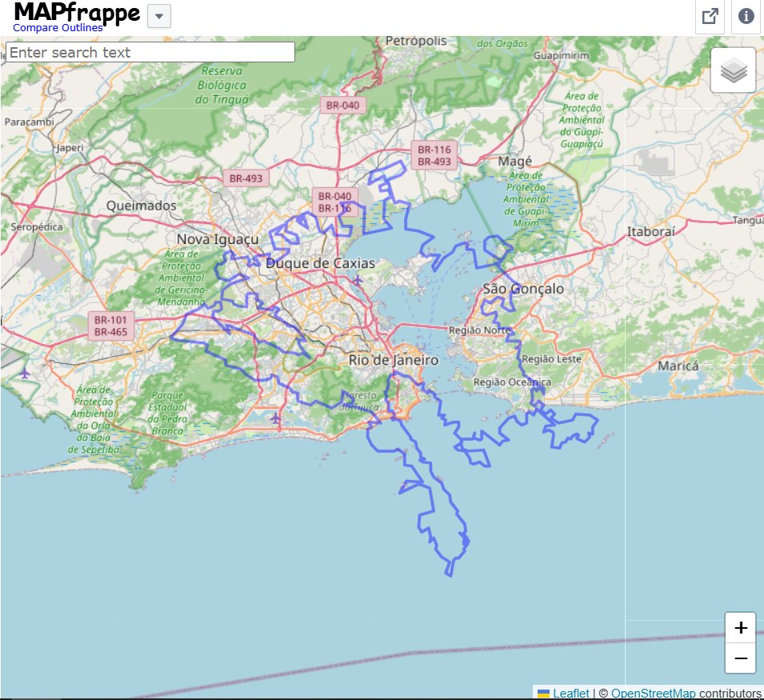Click the Região Oceânica label
Screen dimensions: 764x700
pyautogui.click(x=512, y=382)
